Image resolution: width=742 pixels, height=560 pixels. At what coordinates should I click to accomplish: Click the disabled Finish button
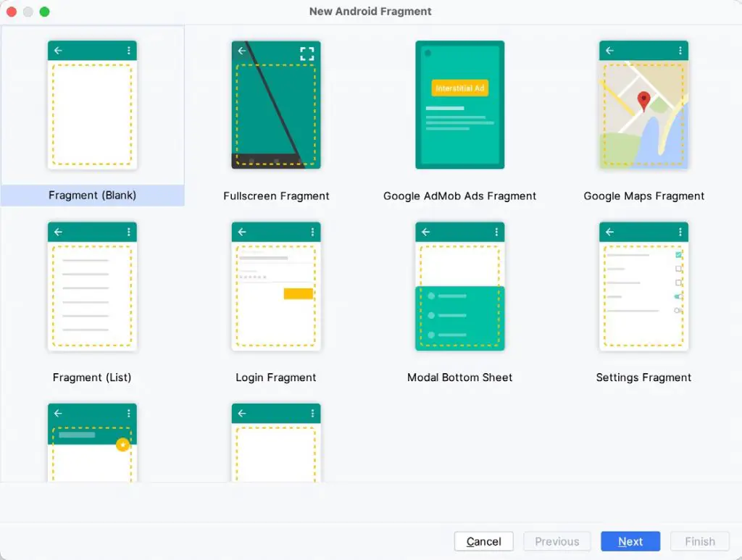699,541
